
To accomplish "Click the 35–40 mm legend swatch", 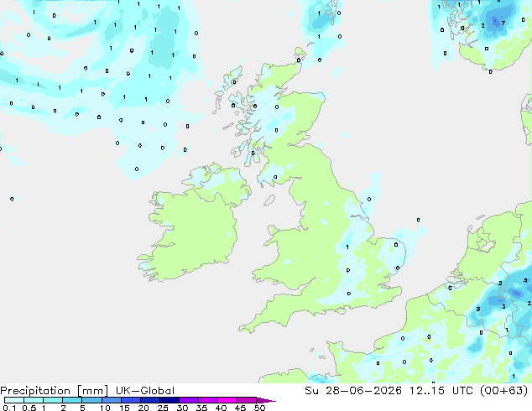I will click(208, 400).
